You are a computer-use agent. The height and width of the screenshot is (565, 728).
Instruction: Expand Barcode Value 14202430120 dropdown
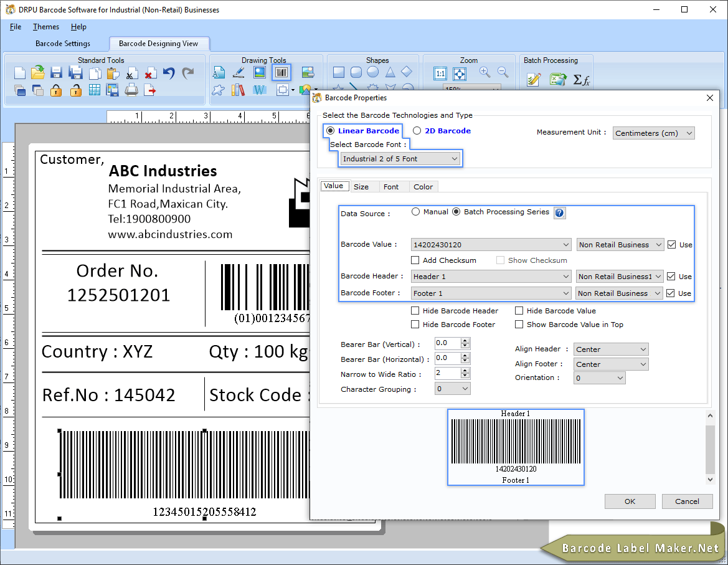tap(491, 245)
